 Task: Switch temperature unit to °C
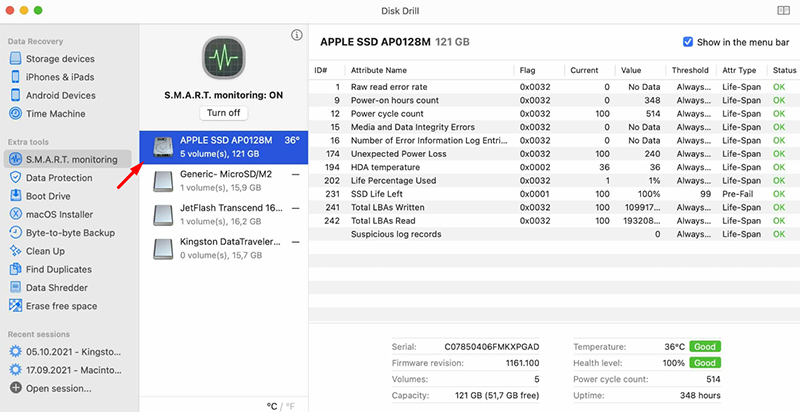point(271,406)
